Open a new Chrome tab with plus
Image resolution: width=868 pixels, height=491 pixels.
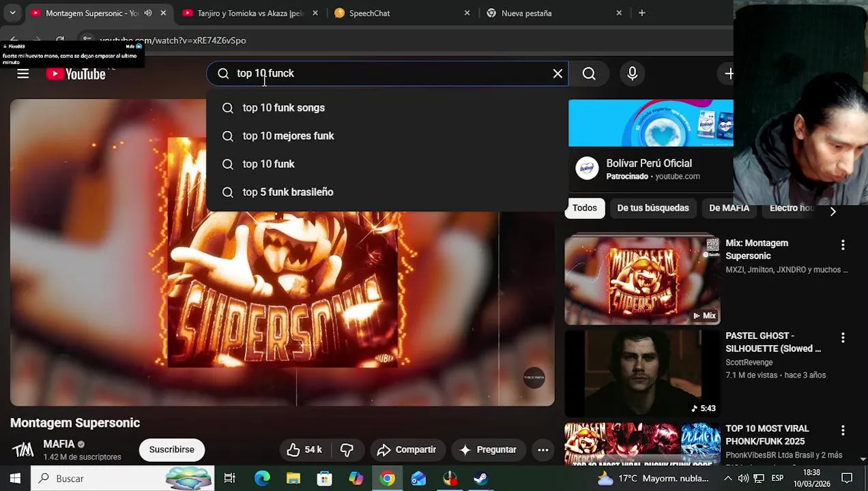pyautogui.click(x=641, y=13)
